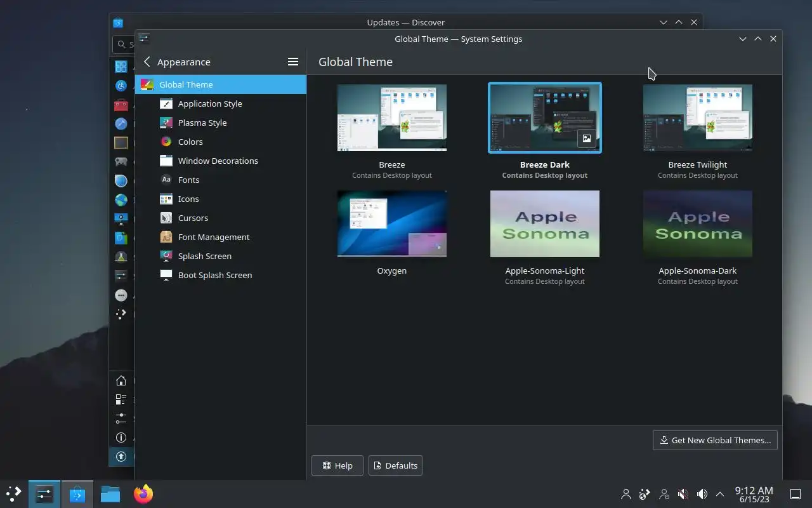Click Get New Global Themes button
Image resolution: width=812 pixels, height=508 pixels.
coord(715,440)
